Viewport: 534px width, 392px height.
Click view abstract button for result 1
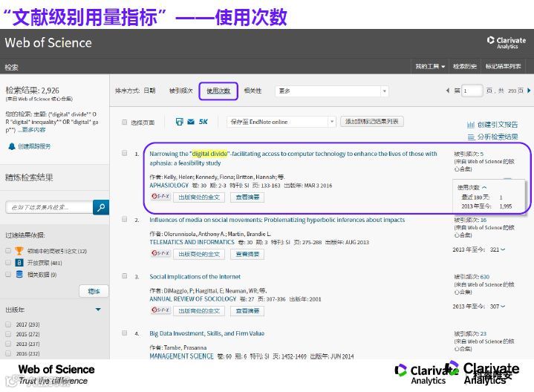click(247, 197)
